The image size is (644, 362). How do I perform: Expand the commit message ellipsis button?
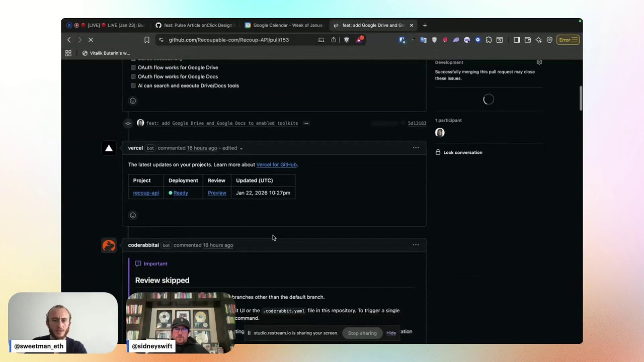coord(306,123)
